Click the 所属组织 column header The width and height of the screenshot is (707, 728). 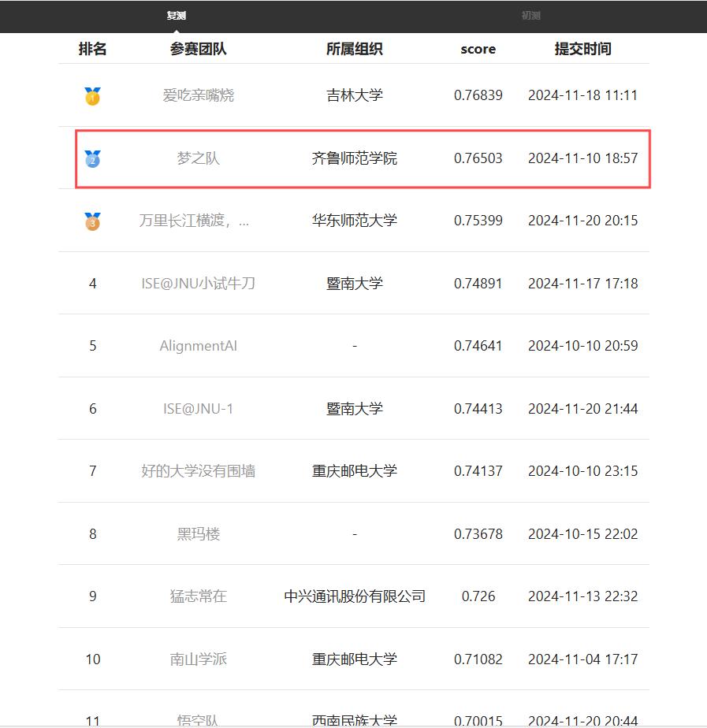pos(355,49)
